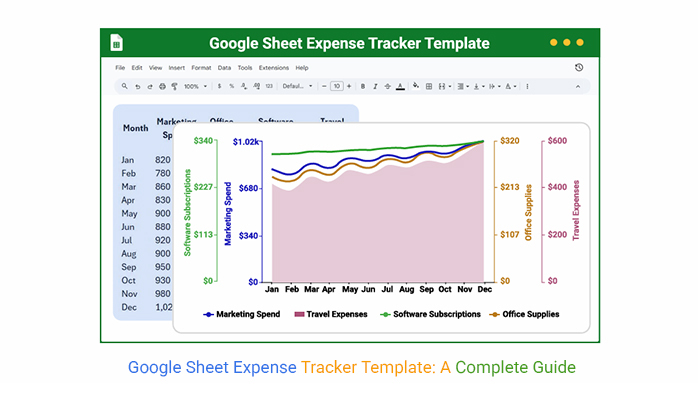
Task: Click the print icon in toolbar
Action: [x=162, y=87]
